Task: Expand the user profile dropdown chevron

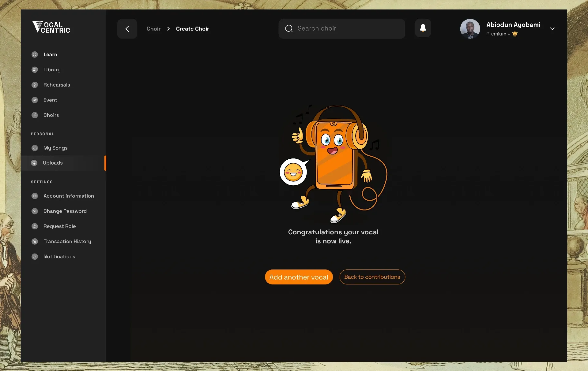Action: pyautogui.click(x=552, y=29)
